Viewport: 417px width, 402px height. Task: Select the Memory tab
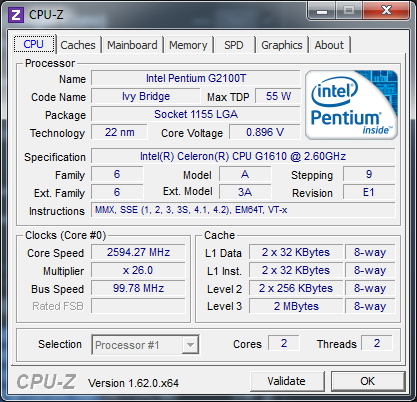[x=188, y=45]
